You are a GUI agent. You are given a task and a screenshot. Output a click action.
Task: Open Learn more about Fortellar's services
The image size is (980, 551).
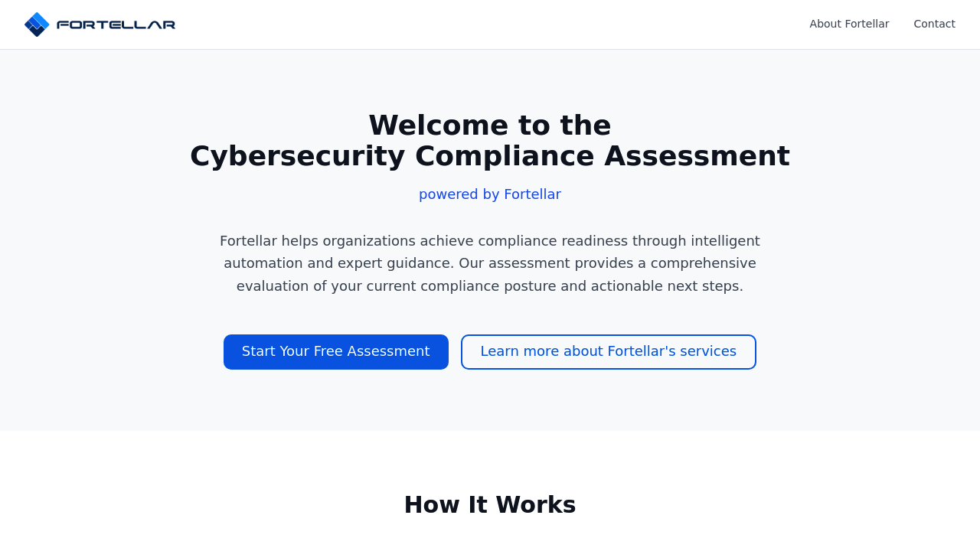608,352
